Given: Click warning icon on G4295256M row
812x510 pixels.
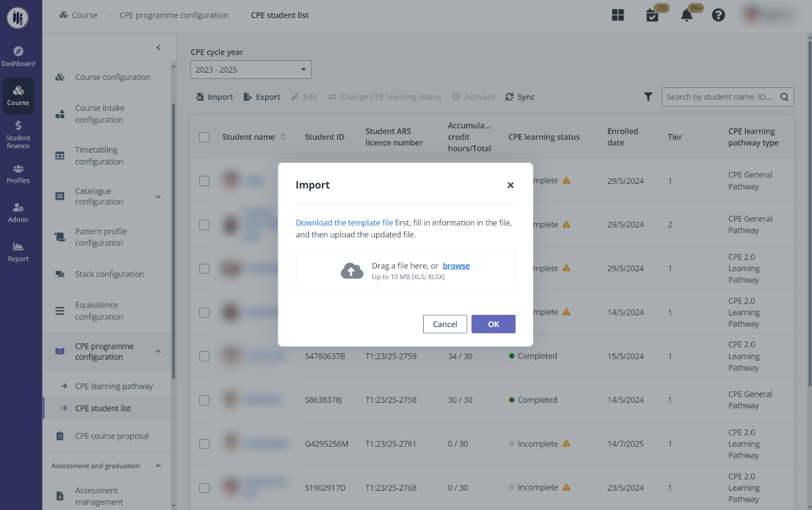Looking at the screenshot, I should point(566,444).
